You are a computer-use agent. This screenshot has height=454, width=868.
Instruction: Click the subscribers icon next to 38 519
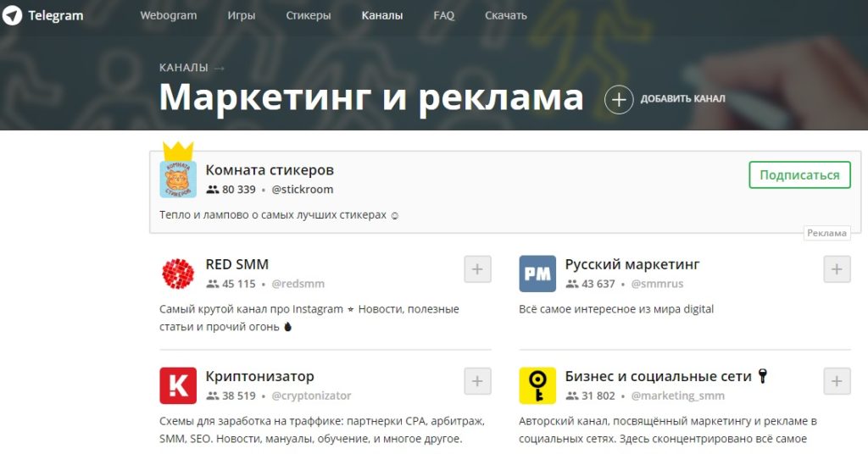(x=213, y=396)
